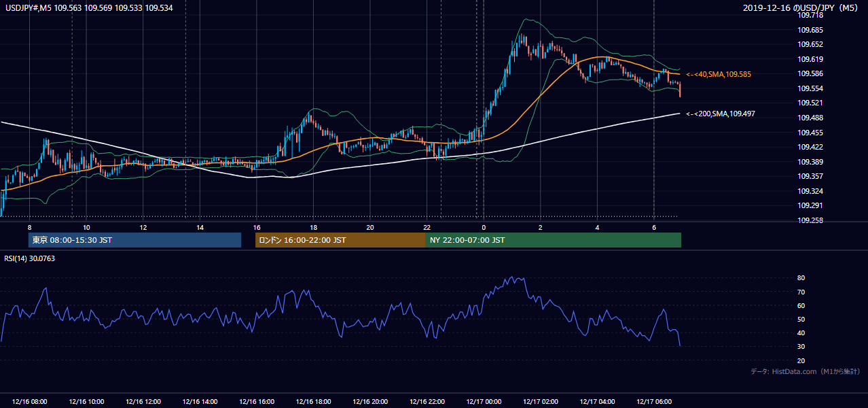Click price level 109.488 on axis
The width and height of the screenshot is (868, 408).
pos(810,118)
